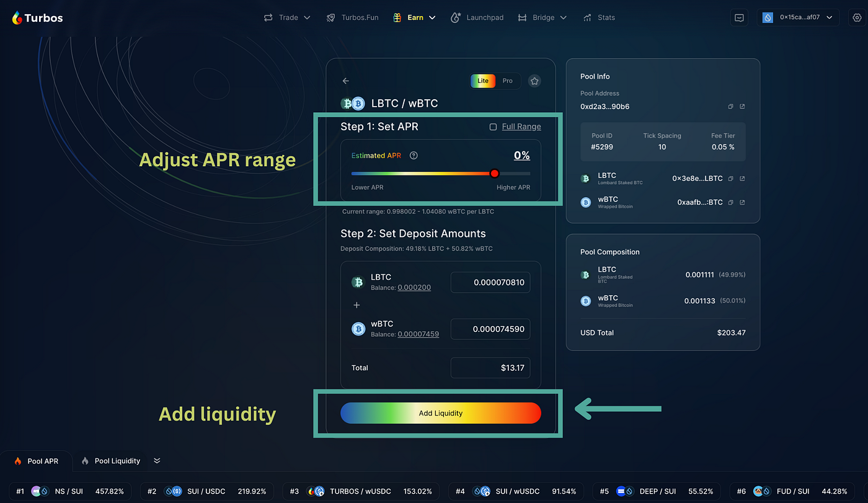Open #4 SUI / wUSDC pool

(516, 491)
